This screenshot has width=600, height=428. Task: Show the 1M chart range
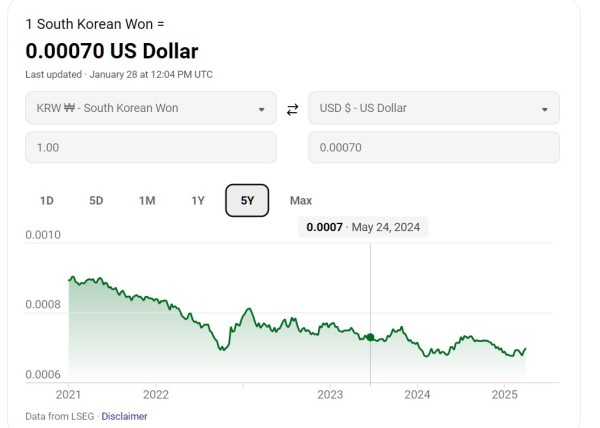147,201
